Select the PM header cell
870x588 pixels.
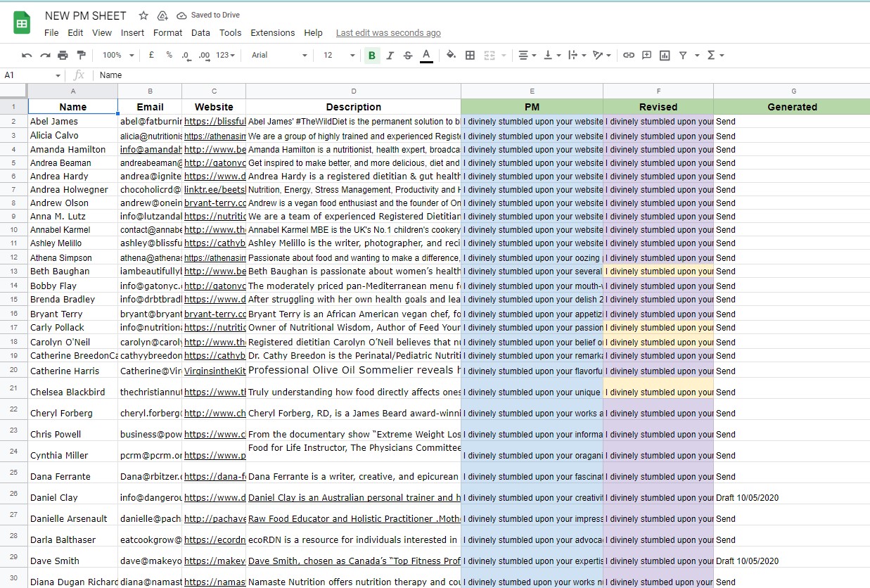point(532,107)
